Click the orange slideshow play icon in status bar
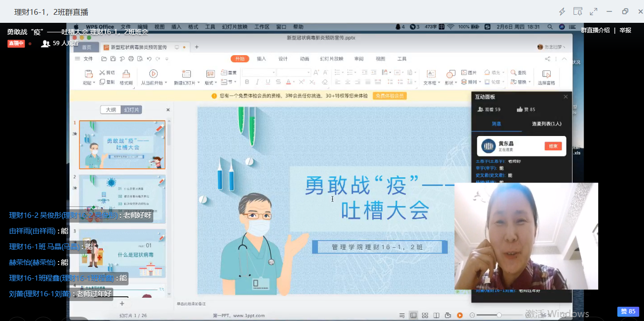Screen dimensions: 644x321 (x=460, y=315)
